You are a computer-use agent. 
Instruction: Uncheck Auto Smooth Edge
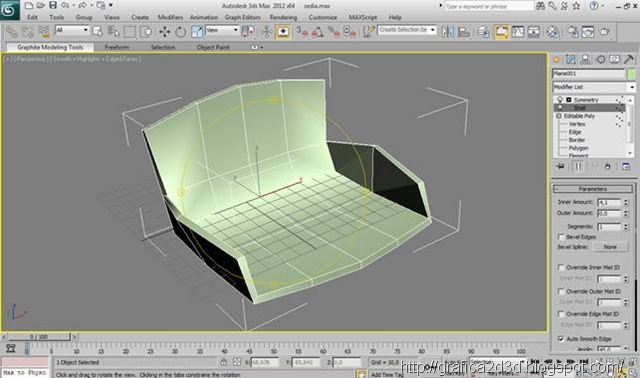point(561,339)
